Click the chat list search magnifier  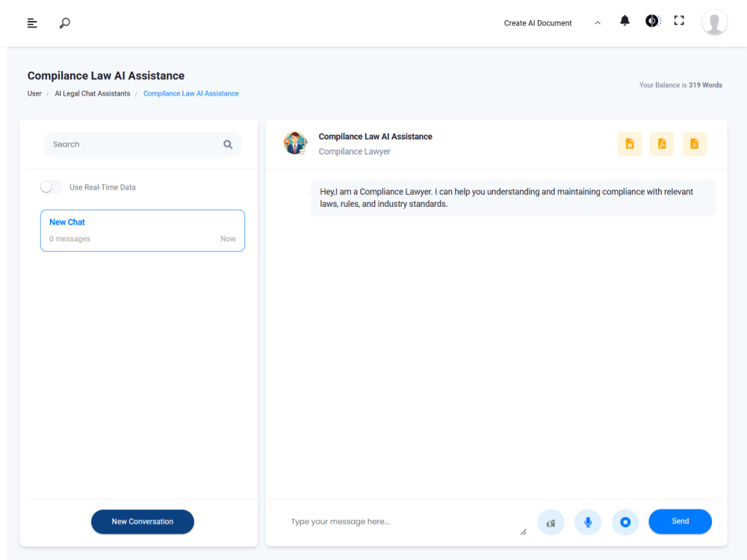click(228, 144)
